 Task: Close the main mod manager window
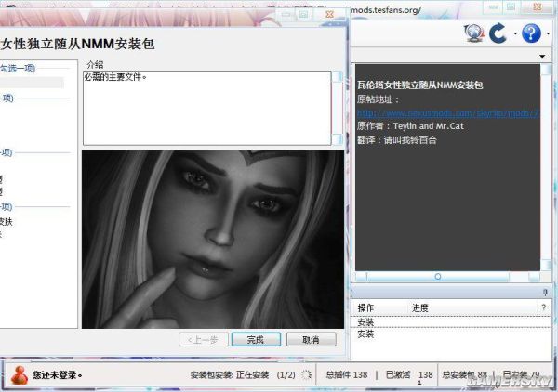coord(538,7)
